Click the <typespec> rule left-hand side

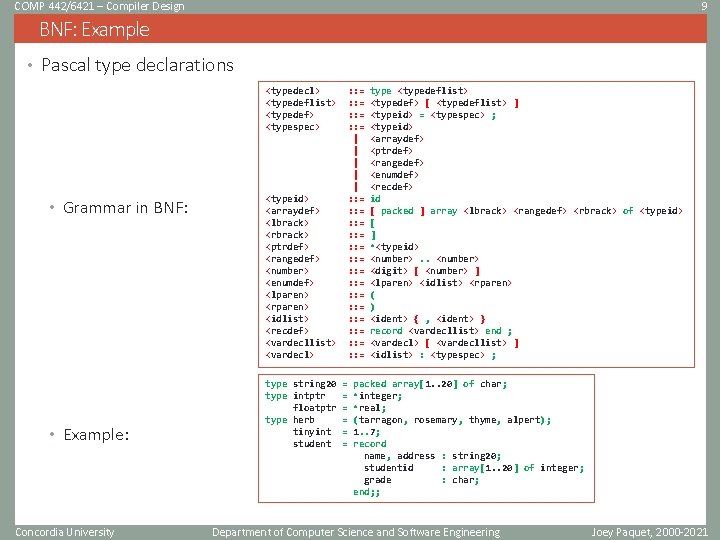point(292,127)
